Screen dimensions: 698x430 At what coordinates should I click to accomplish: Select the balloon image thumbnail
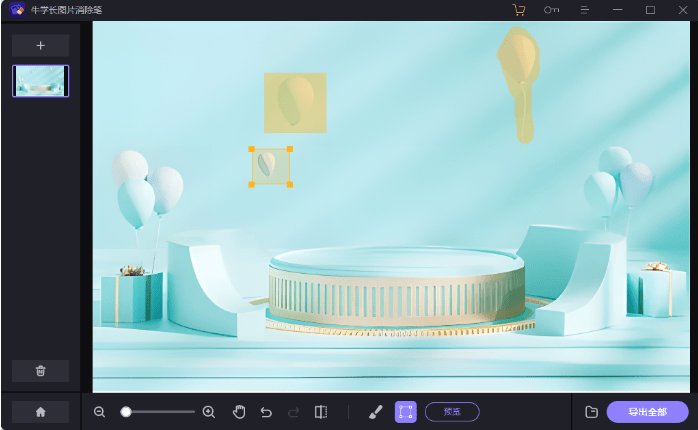coord(40,81)
